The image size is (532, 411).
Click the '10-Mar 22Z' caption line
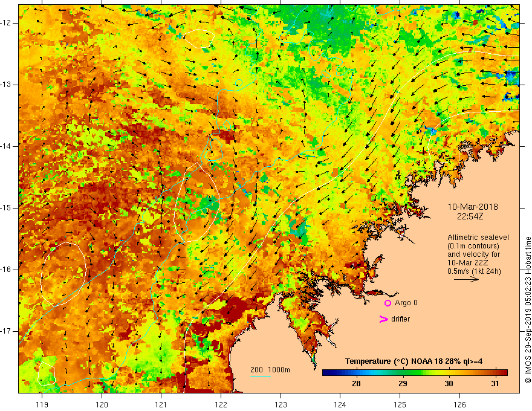coord(469,263)
